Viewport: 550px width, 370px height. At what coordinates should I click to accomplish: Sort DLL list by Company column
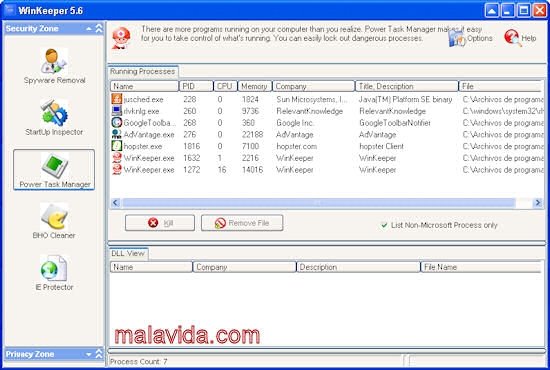coord(244,267)
